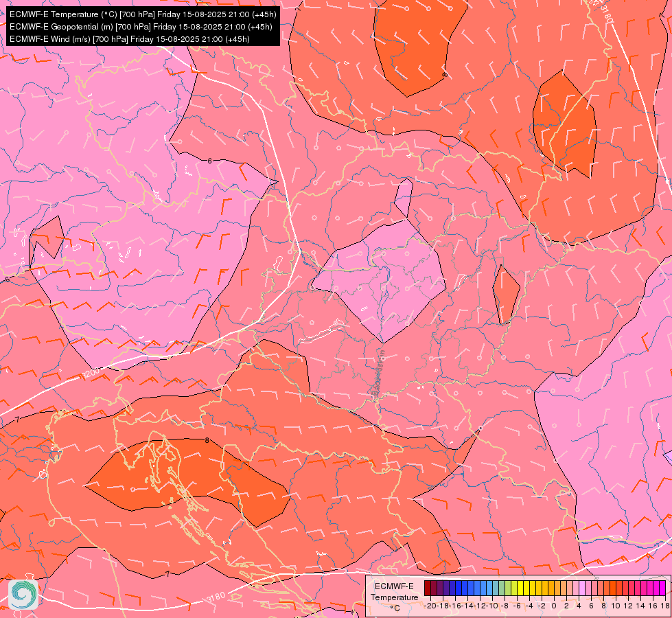This screenshot has width=672, height=618.
Task: Click the '18' legend tick label
Action: tap(665, 606)
